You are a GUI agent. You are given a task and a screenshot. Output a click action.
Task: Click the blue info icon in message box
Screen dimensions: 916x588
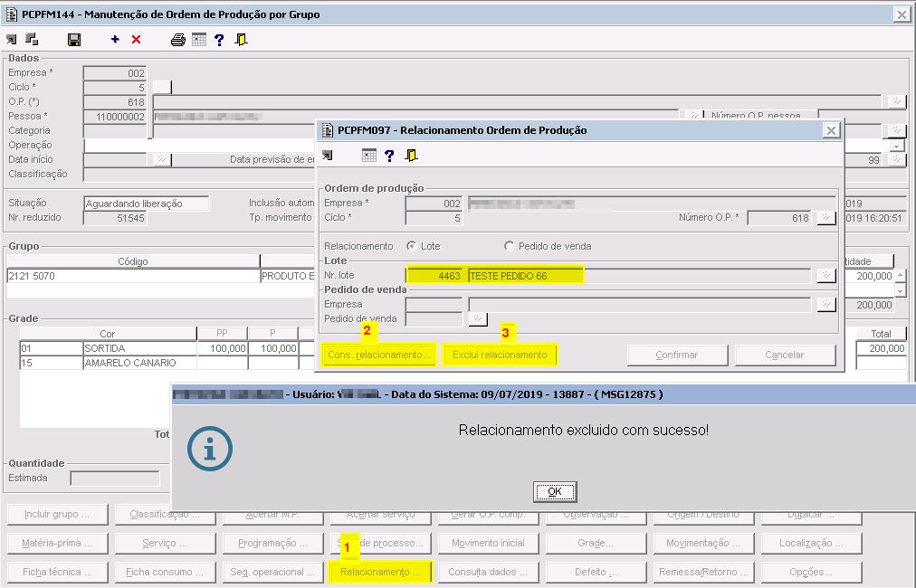[x=210, y=449]
